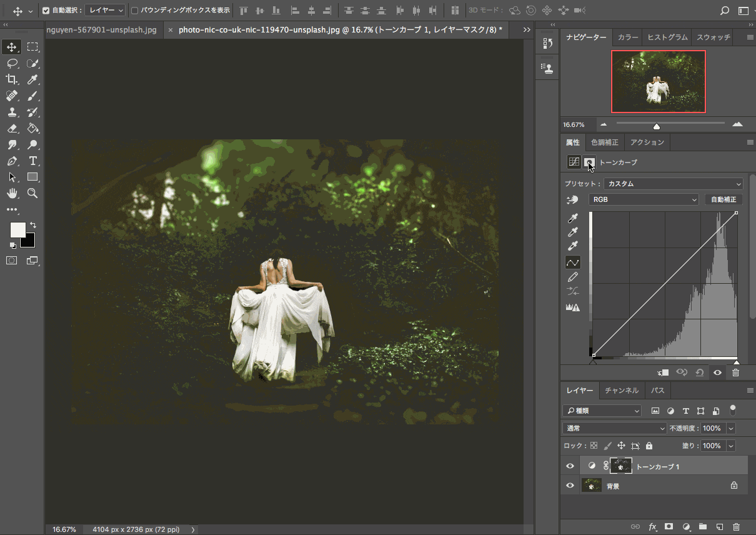The height and width of the screenshot is (535, 756).
Task: Click the layer mask thumbnail of トーンカーブ 1
Action: 621,466
